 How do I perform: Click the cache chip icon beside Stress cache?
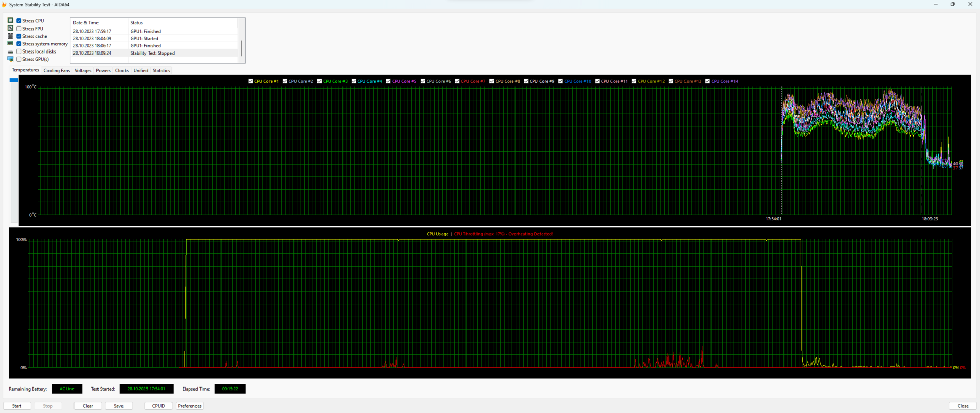[x=10, y=36]
